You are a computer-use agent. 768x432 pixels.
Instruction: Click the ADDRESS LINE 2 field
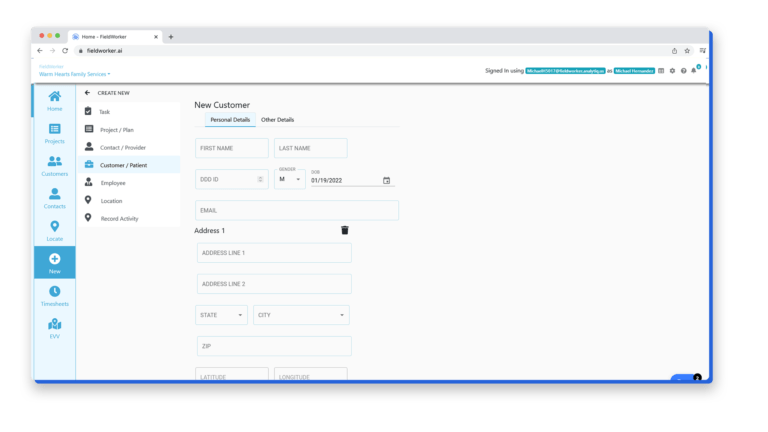[274, 284]
